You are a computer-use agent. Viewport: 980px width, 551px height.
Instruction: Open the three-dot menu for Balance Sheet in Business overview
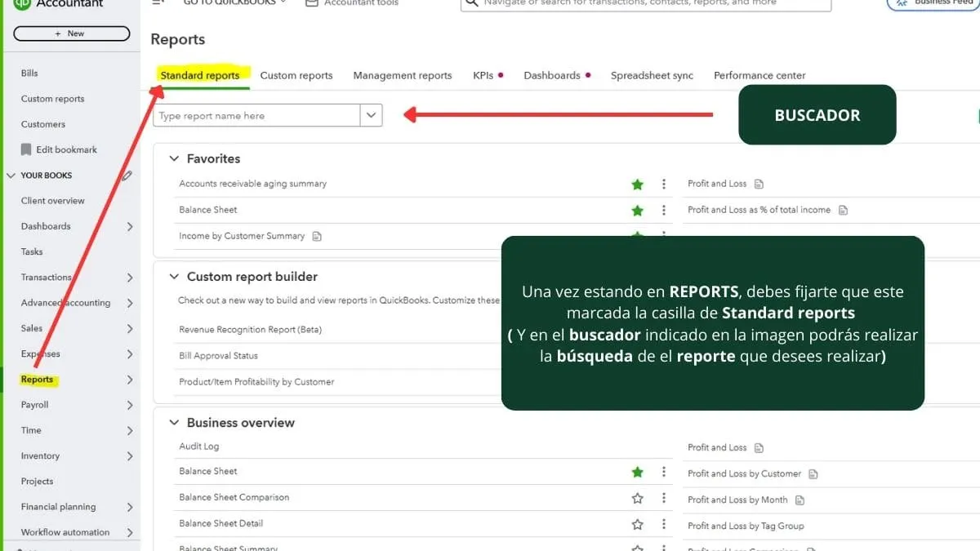click(664, 472)
